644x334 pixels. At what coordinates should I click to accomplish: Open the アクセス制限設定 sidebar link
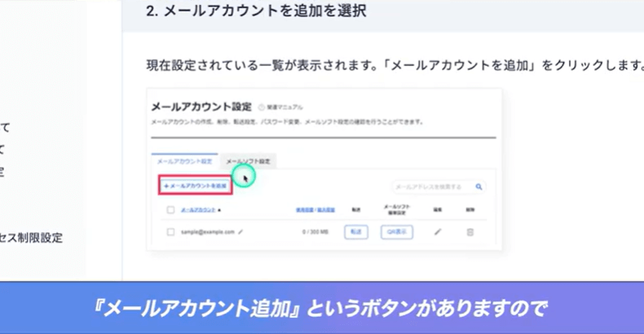pyautogui.click(x=31, y=239)
